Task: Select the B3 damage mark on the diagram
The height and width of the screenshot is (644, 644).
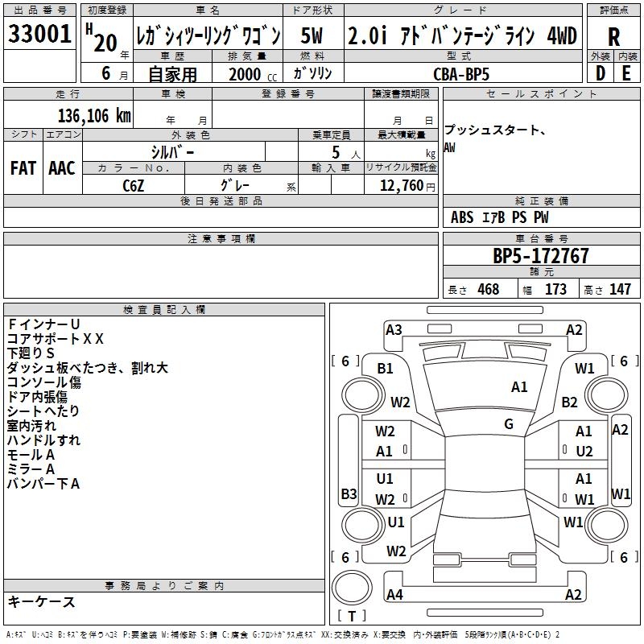Action: pyautogui.click(x=349, y=493)
